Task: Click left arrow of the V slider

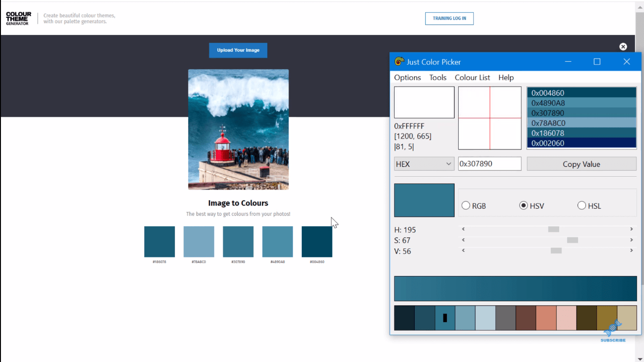Action: (463, 251)
